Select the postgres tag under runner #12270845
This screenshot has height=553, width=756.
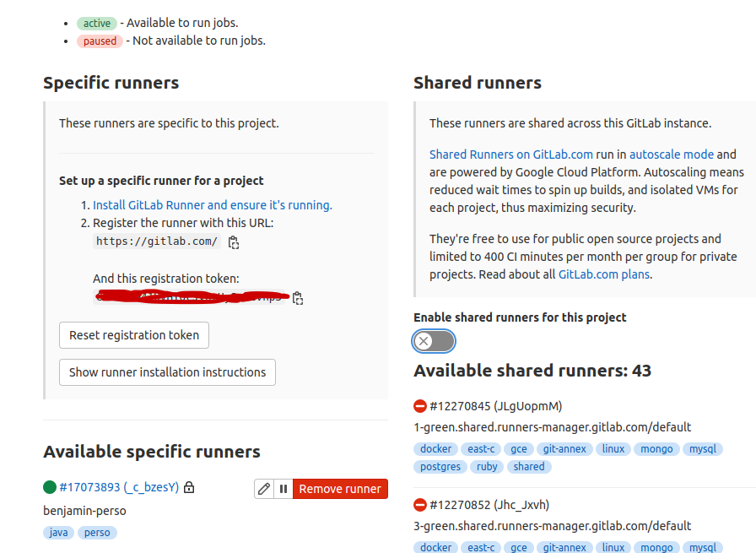pos(440,467)
